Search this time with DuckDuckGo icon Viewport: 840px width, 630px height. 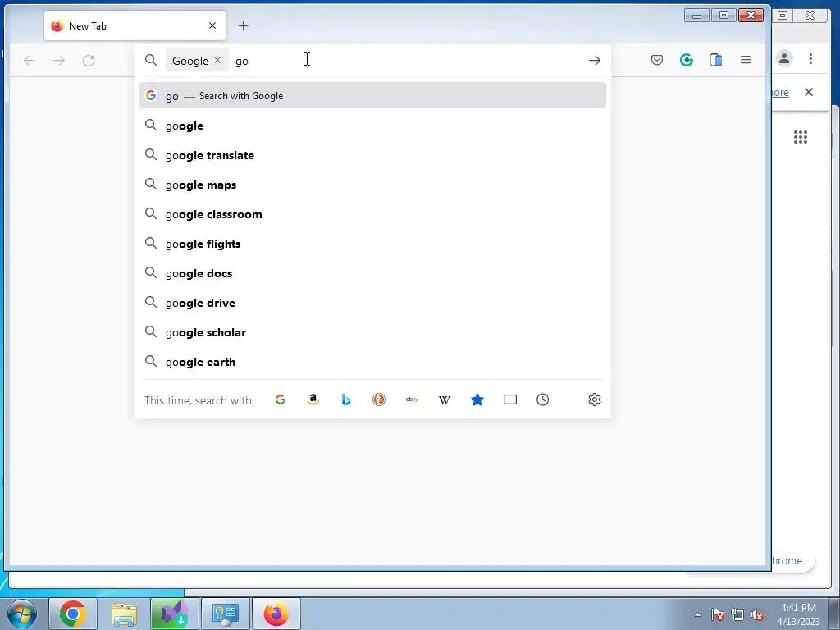click(379, 399)
